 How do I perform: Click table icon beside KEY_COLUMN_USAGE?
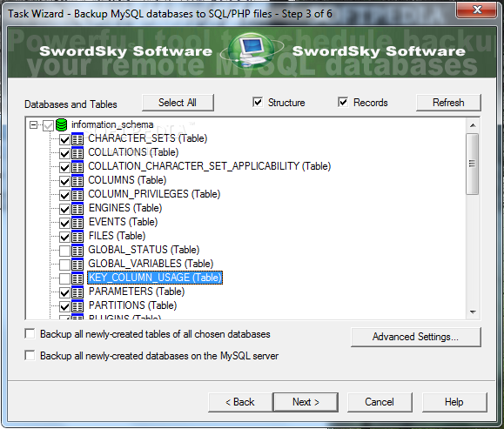[77, 278]
